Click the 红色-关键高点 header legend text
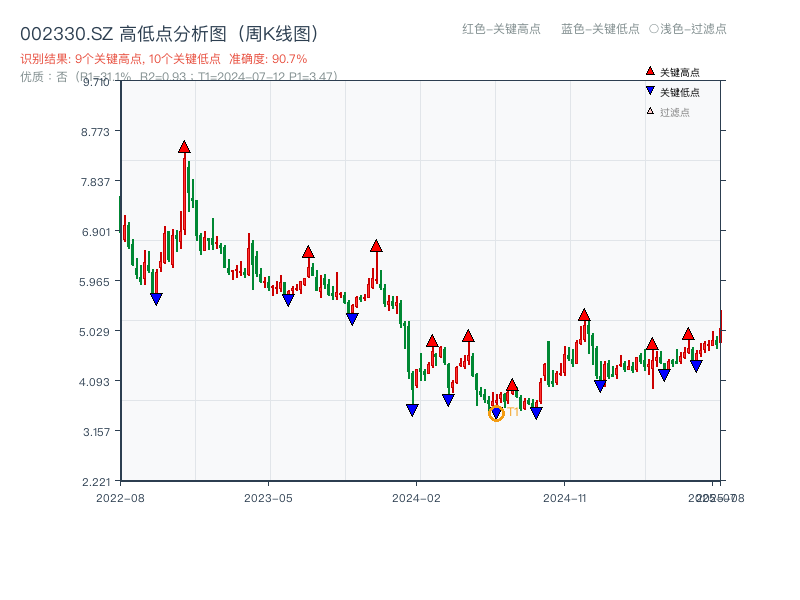800x600 pixels. point(501,29)
